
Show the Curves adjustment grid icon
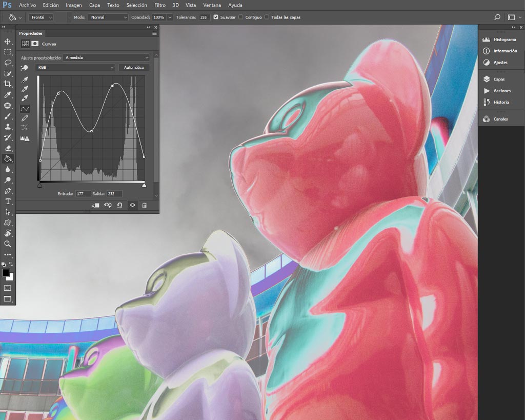(25, 44)
